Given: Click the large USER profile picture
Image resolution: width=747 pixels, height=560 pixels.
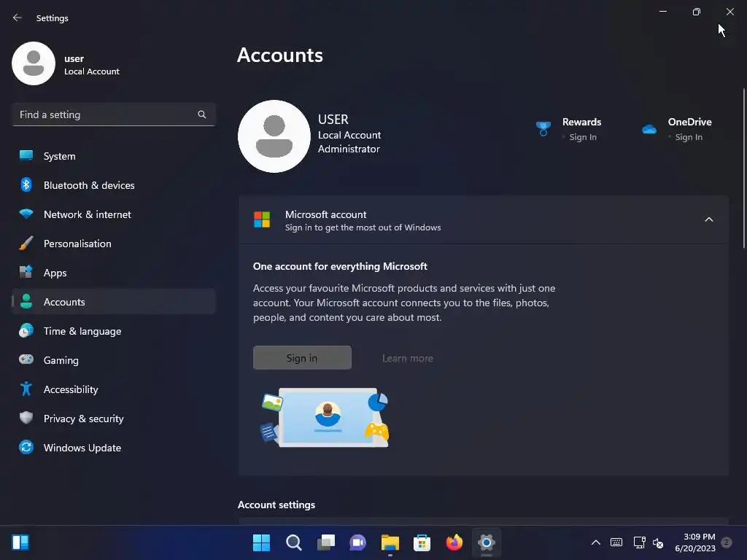Looking at the screenshot, I should pos(274,136).
